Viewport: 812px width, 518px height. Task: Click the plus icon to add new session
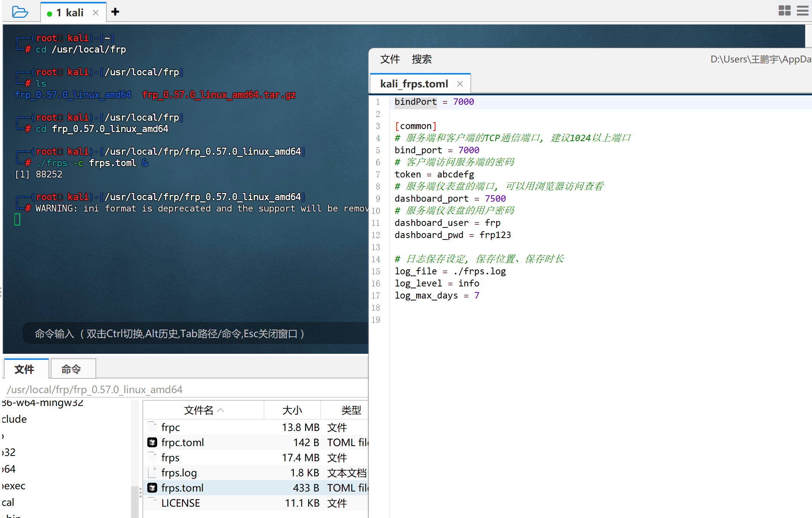point(115,12)
